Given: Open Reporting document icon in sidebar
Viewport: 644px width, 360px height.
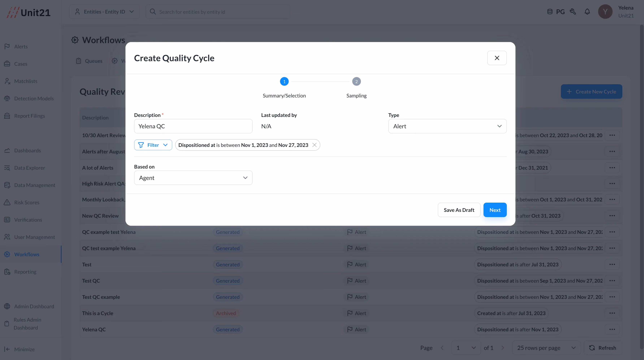Looking at the screenshot, I should tap(7, 272).
